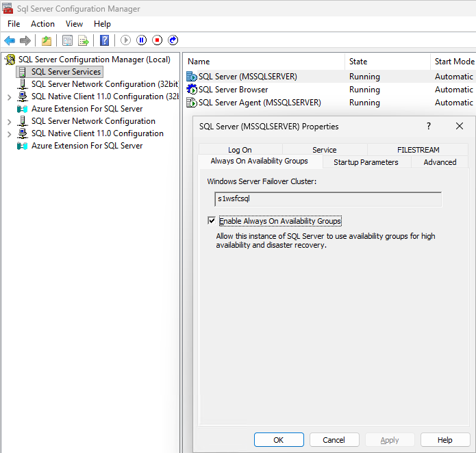This screenshot has width=476, height=453.
Task: Open the Help menu
Action: (102, 24)
